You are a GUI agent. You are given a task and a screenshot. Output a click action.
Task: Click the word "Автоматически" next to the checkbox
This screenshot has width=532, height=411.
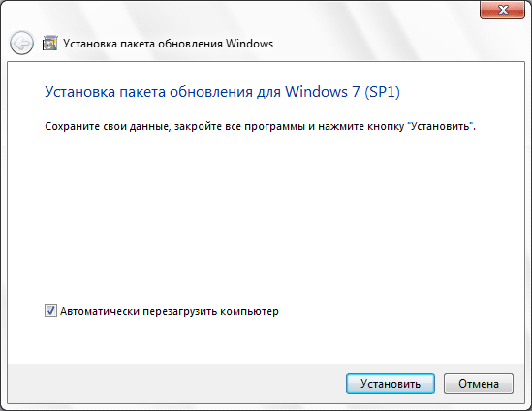click(x=100, y=311)
